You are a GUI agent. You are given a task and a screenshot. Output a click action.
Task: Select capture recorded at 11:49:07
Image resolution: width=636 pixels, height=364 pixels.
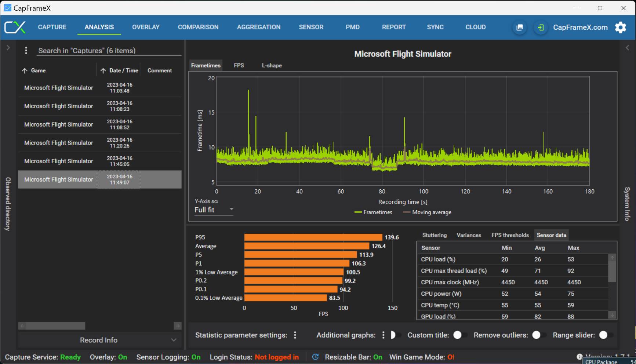(x=100, y=179)
